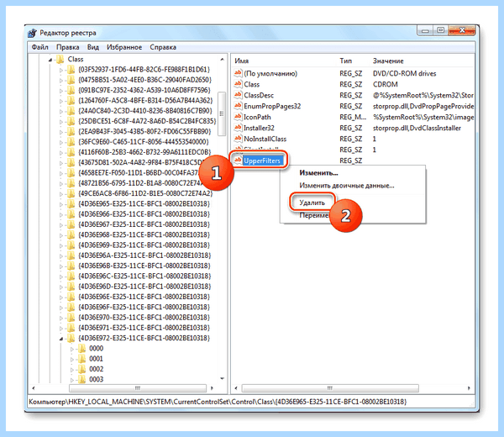Click the IconPath value's string icon

tap(238, 117)
